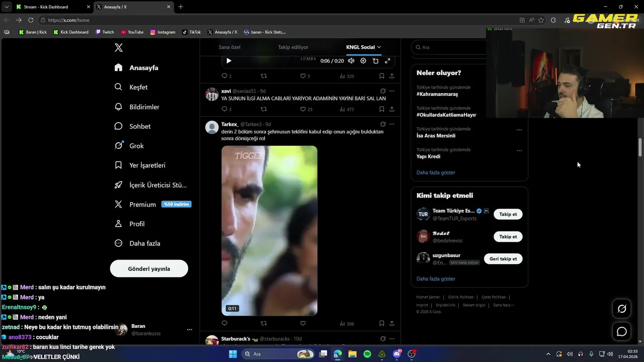
Task: Open top video settings gear
Action: (363, 61)
